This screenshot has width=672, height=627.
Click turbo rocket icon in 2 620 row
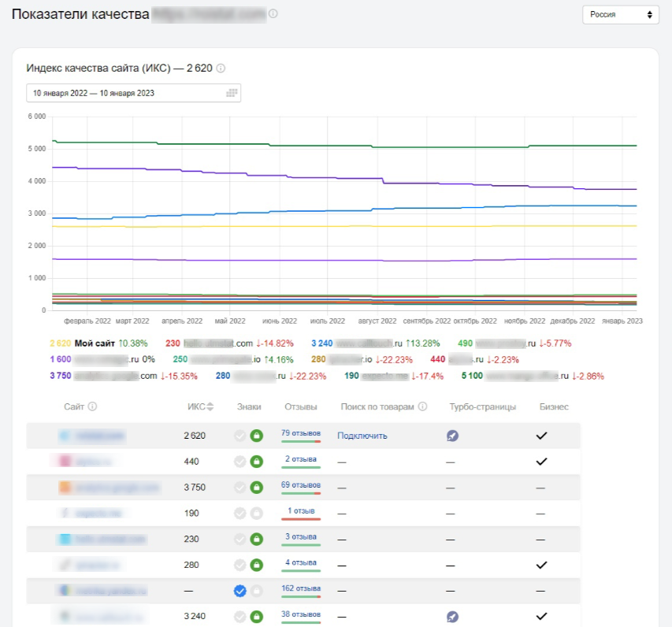tap(451, 436)
